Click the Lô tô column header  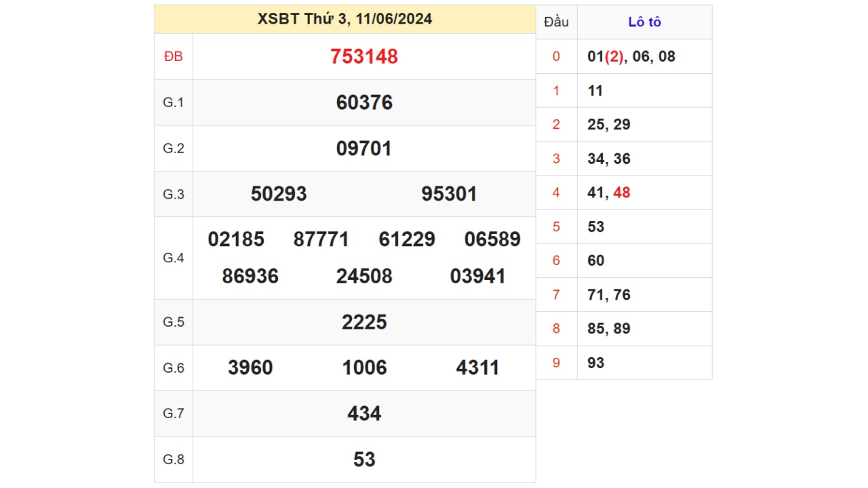tap(644, 22)
